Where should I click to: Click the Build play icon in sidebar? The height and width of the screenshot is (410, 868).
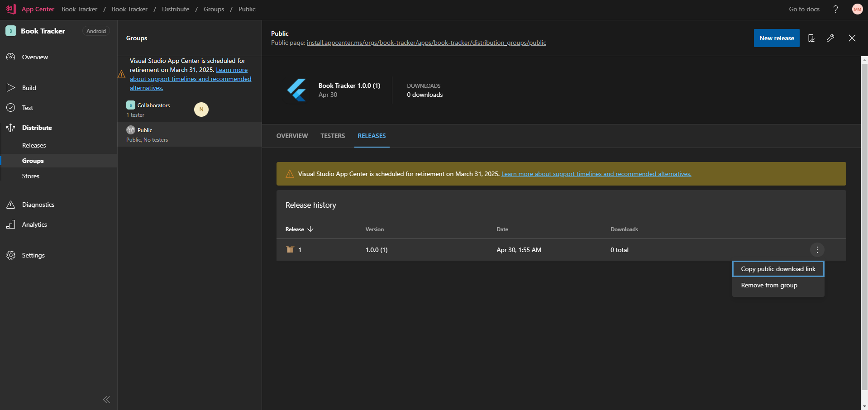11,88
